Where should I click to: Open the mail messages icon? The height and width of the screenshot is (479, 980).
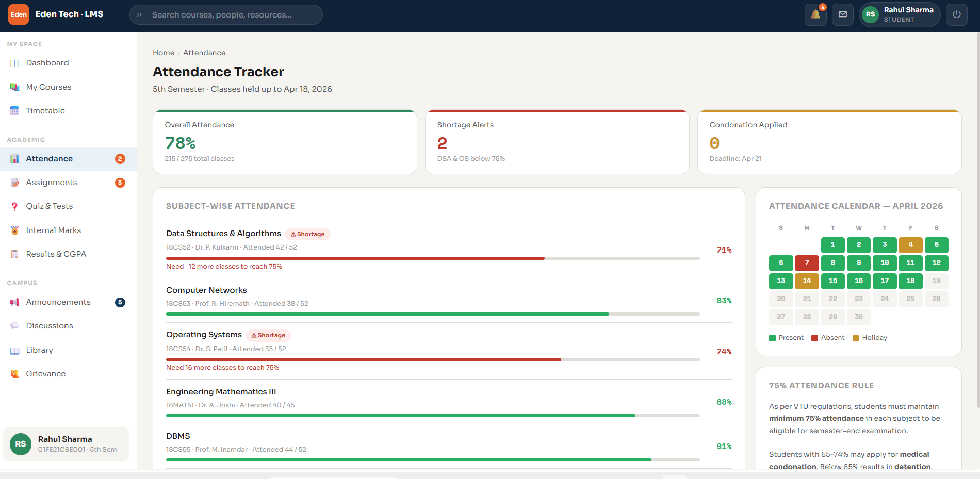click(x=843, y=14)
